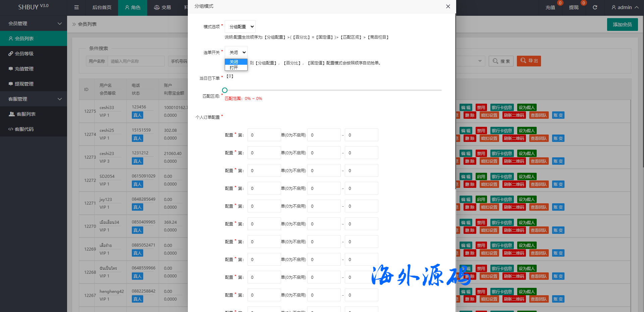Open 客服代码 in the sidebar

(x=24, y=129)
